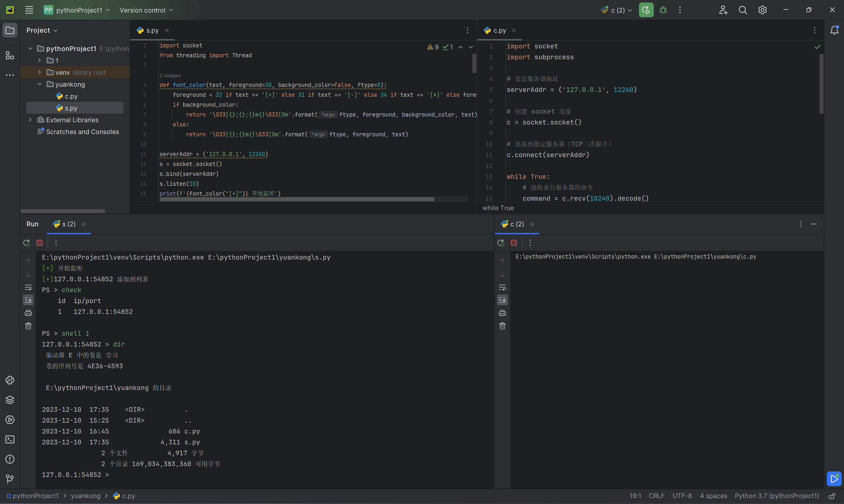This screenshot has width=844, height=504.
Task: Open Git version control tool window
Action: [x=10, y=479]
